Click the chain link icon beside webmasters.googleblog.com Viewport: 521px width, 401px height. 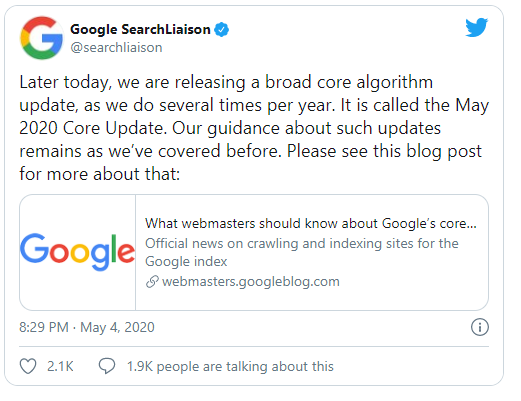[152, 282]
